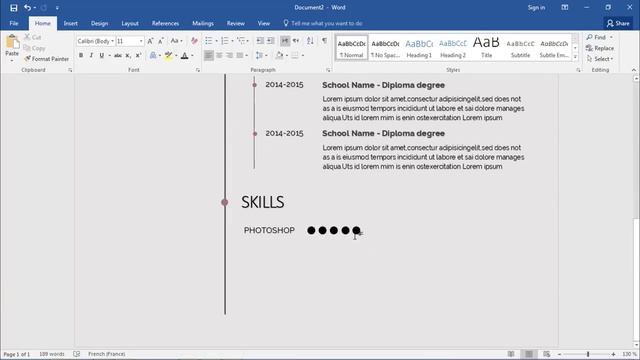The image size is (640, 360).
Task: Click the Paste clipboard icon
Action: tap(12, 42)
